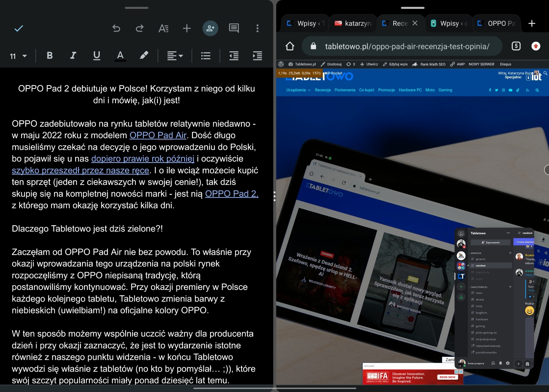
Task: Open Tabletowo Instagram icon
Action: point(503,90)
